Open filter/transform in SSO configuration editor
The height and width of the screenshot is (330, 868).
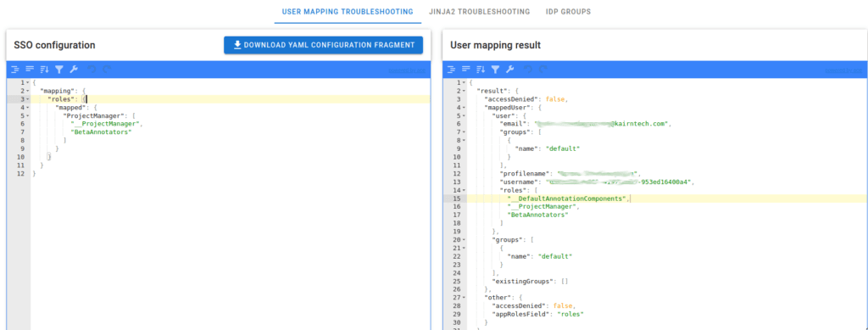pyautogui.click(x=59, y=70)
